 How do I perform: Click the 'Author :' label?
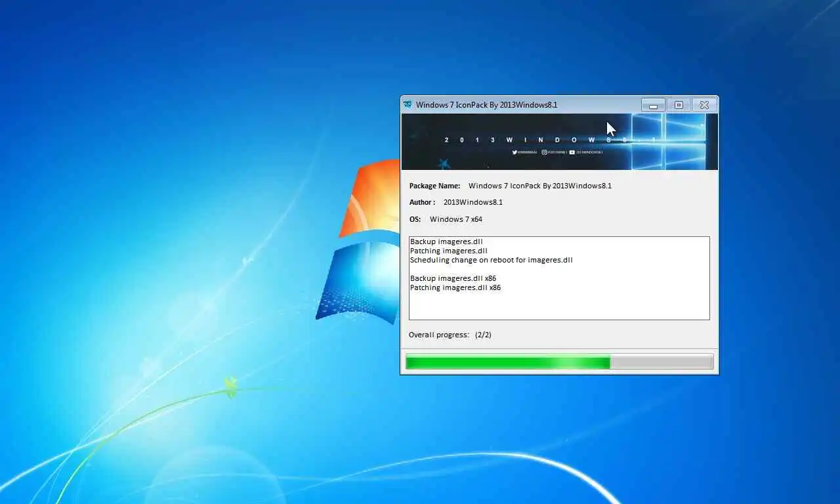click(x=422, y=202)
